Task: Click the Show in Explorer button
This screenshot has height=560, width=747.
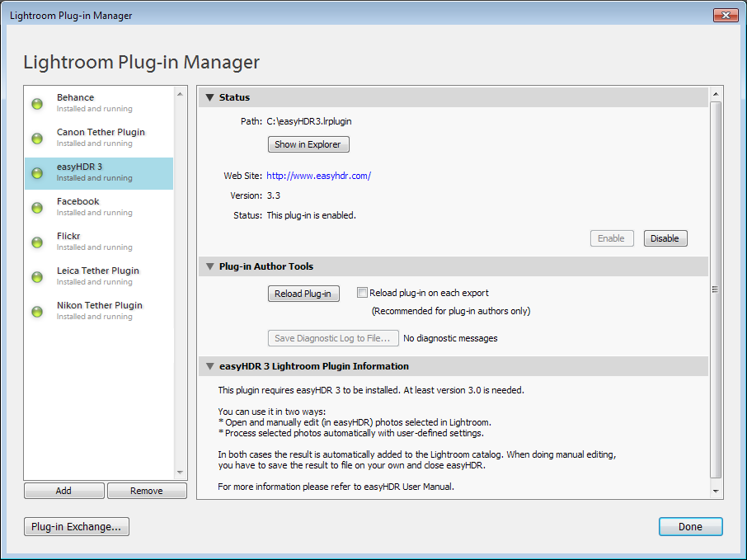Action: (x=308, y=144)
